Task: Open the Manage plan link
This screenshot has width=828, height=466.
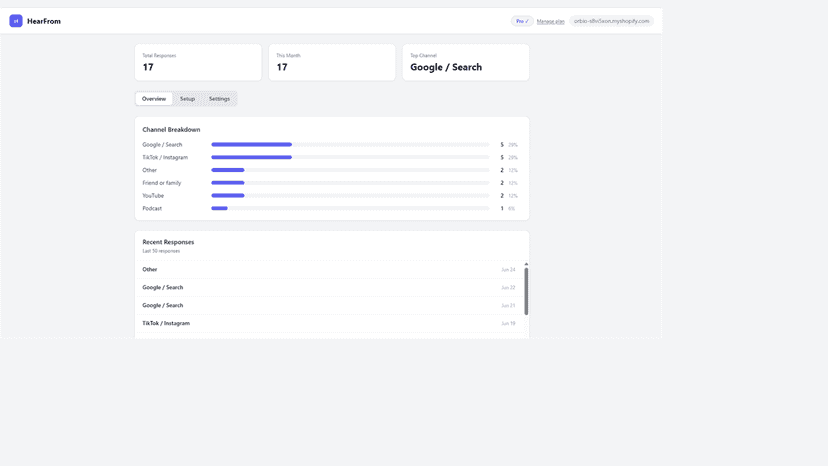Action: tap(550, 22)
